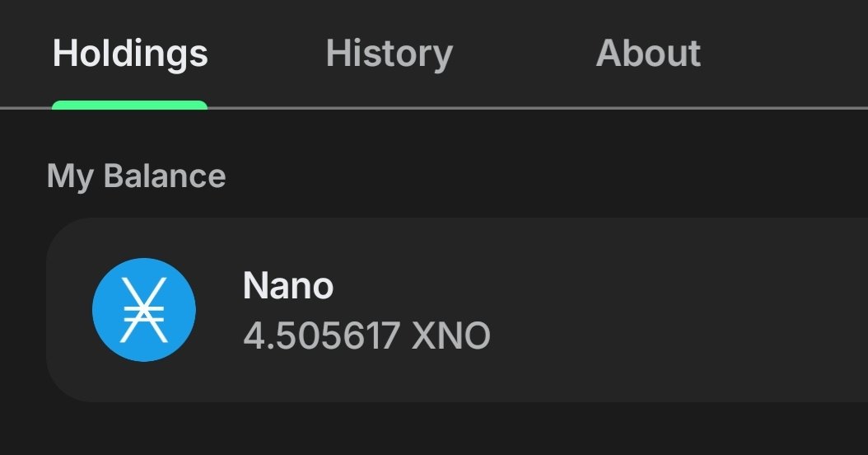868x455 pixels.
Task: View transaction history via the History tab
Action: 389,54
